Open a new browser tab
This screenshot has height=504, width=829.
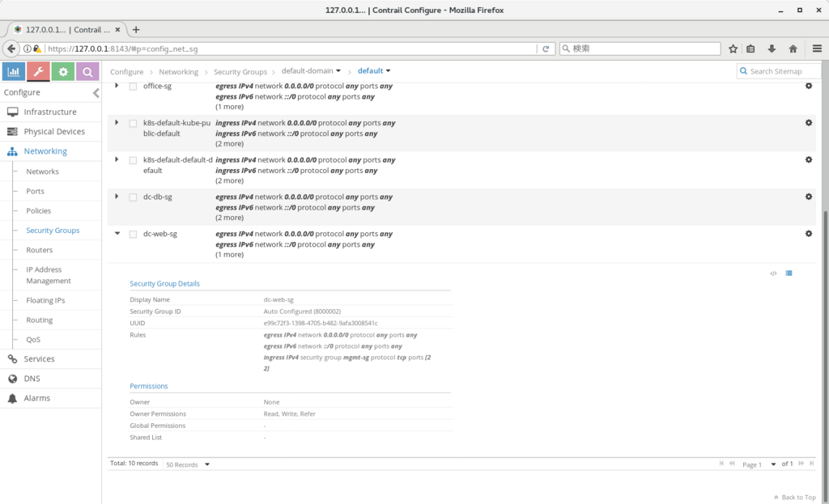(136, 30)
